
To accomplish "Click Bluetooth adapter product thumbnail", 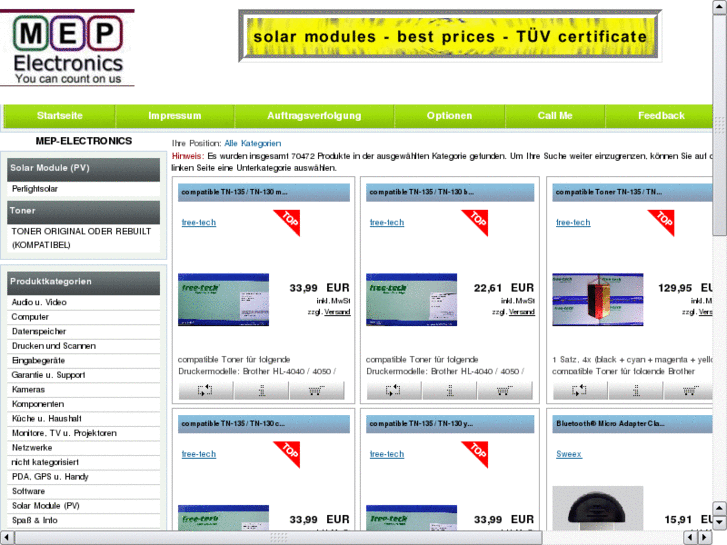I will coord(598,508).
